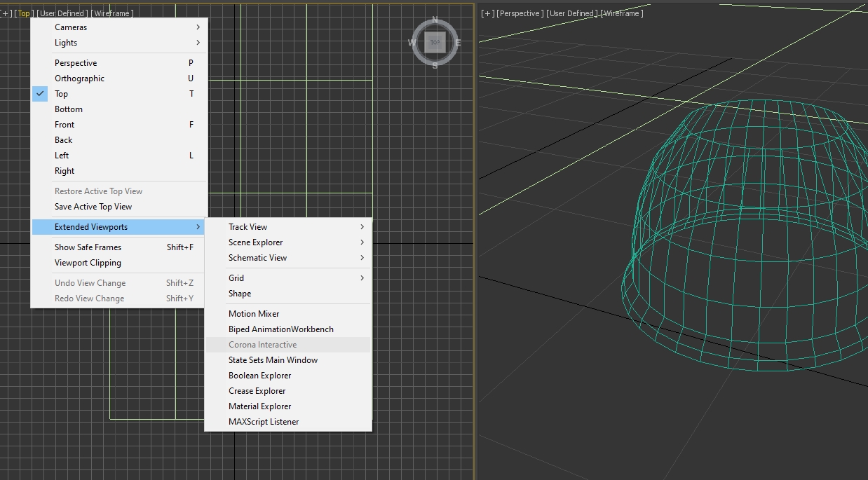Choose the Back view menu entry
The image size is (868, 480).
tap(119, 140)
